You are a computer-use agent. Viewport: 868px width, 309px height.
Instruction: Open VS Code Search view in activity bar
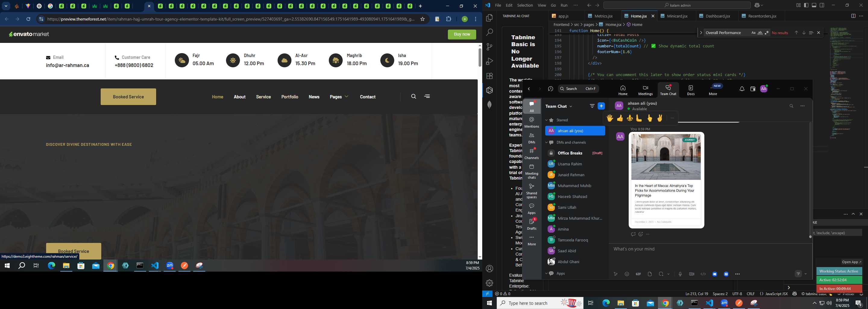(x=489, y=32)
